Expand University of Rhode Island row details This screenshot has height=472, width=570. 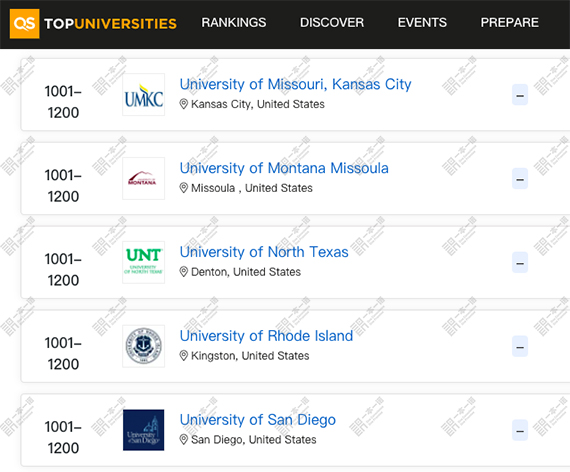click(x=520, y=346)
